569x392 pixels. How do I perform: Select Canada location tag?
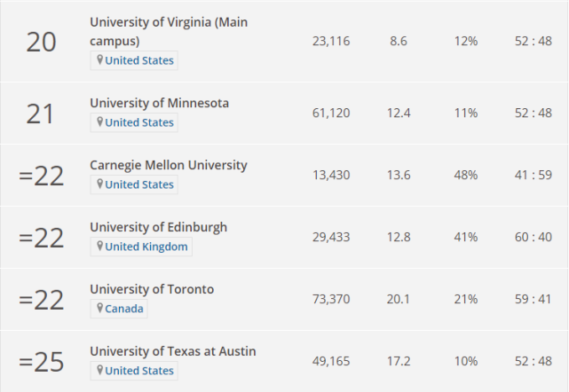pos(123,309)
